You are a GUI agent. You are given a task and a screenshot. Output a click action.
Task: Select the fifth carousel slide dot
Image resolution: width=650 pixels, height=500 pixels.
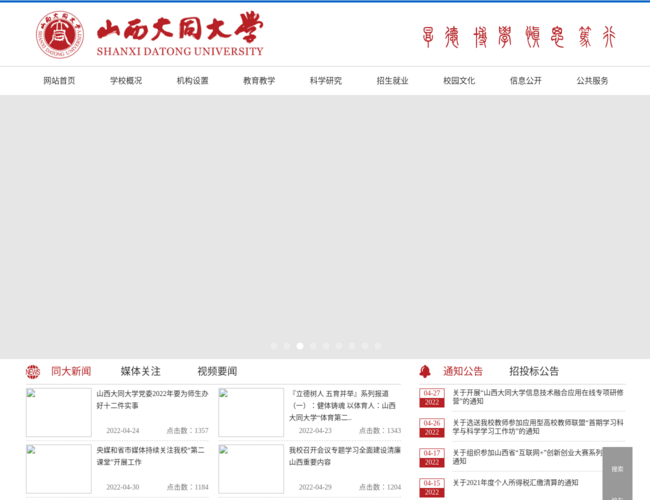pyautogui.click(x=326, y=346)
